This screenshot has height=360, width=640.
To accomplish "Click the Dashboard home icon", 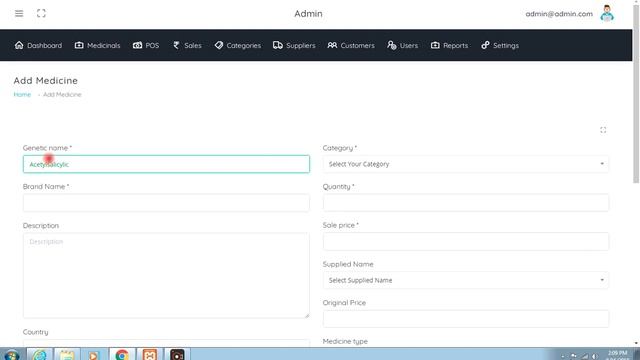I will click(x=19, y=45).
